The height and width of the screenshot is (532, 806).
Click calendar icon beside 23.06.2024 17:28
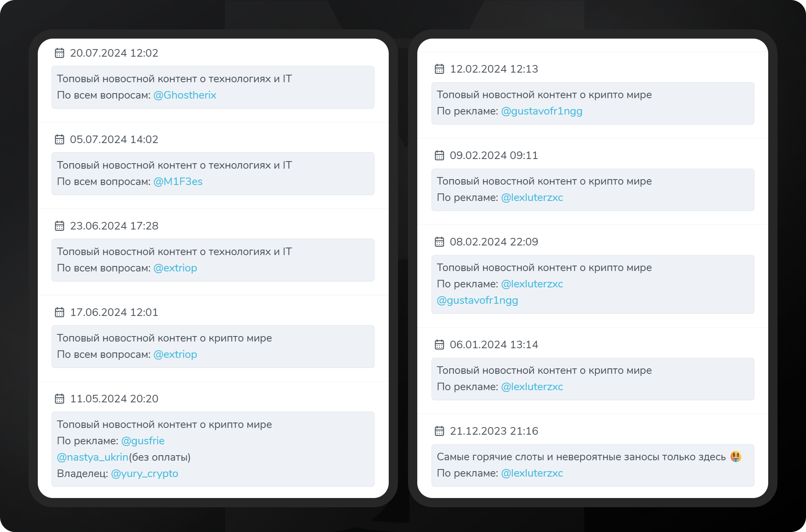60,226
